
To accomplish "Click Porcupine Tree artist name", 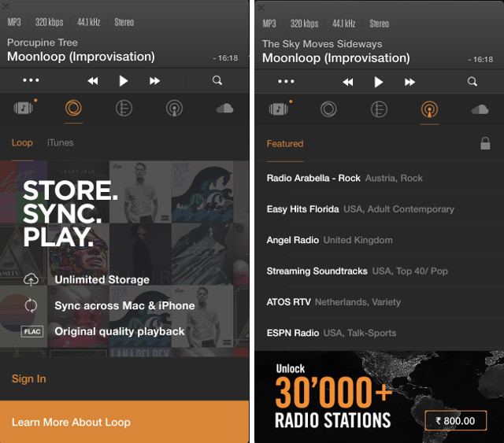I will [x=43, y=42].
